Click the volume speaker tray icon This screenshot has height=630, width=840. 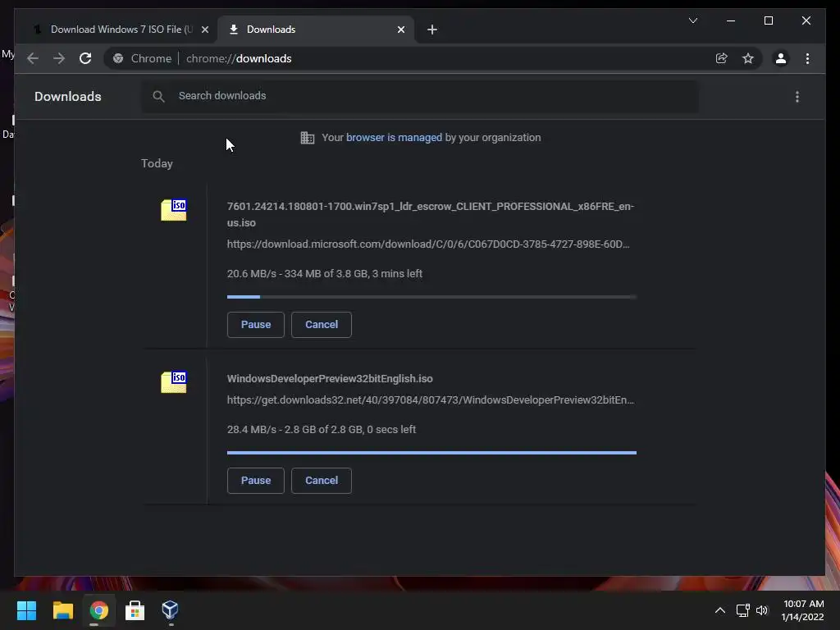coord(762,610)
